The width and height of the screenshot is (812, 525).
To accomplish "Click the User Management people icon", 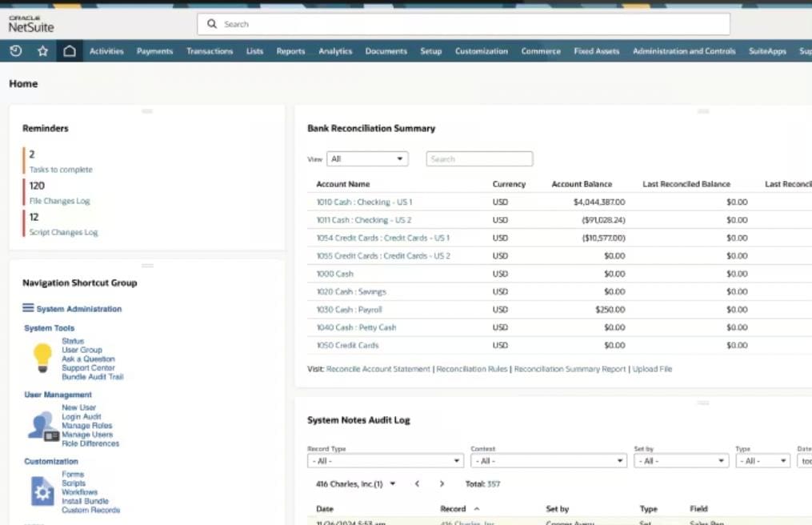I will pos(42,425).
